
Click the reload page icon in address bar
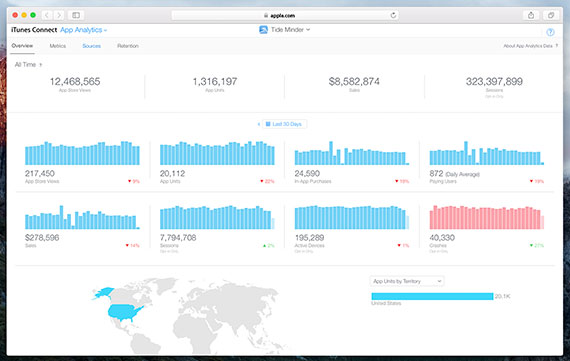393,15
